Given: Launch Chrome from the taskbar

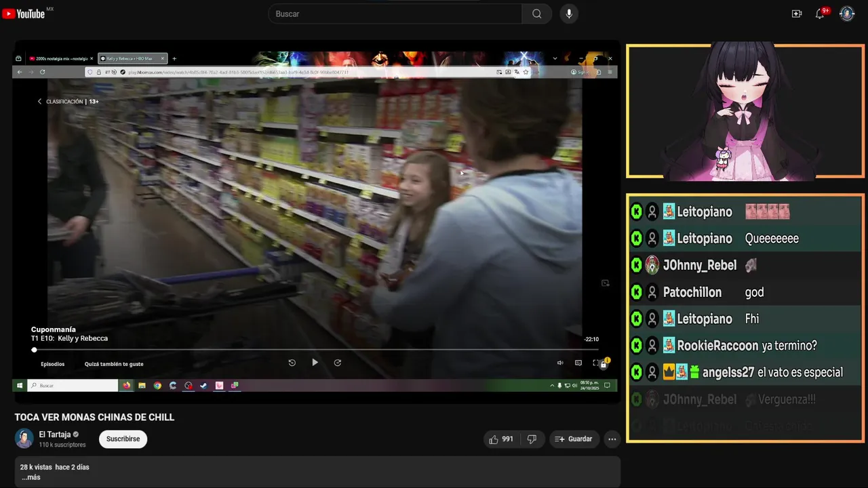Looking at the screenshot, I should click(157, 385).
